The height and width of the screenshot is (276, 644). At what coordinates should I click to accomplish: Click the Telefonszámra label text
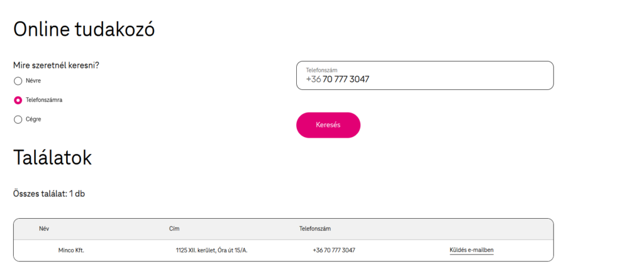pyautogui.click(x=44, y=100)
